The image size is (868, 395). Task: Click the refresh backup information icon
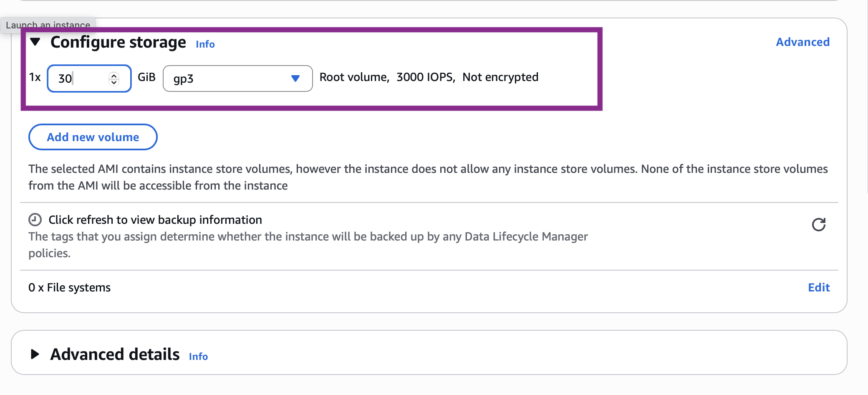point(818,225)
